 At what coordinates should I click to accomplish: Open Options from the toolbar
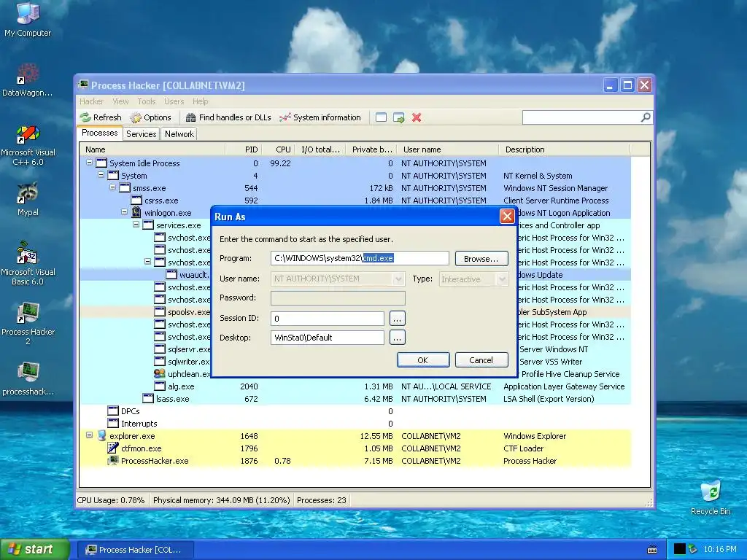[150, 117]
